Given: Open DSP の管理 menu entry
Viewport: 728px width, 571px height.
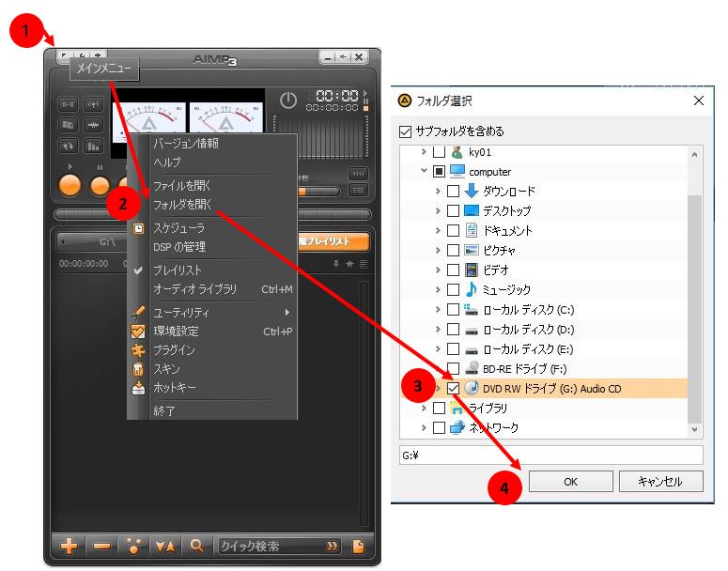Looking at the screenshot, I should 179,246.
